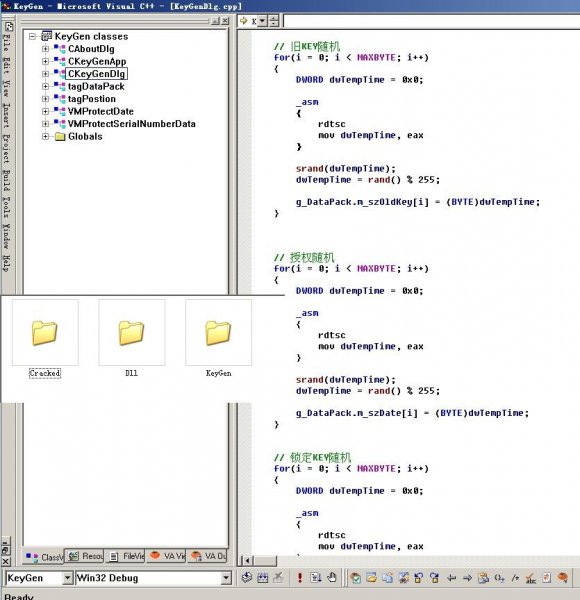Open the KeyGen folder thumbnail

click(x=218, y=333)
